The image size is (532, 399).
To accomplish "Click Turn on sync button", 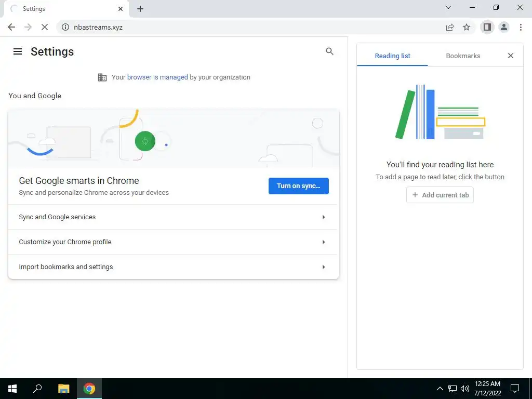I will [x=298, y=186].
